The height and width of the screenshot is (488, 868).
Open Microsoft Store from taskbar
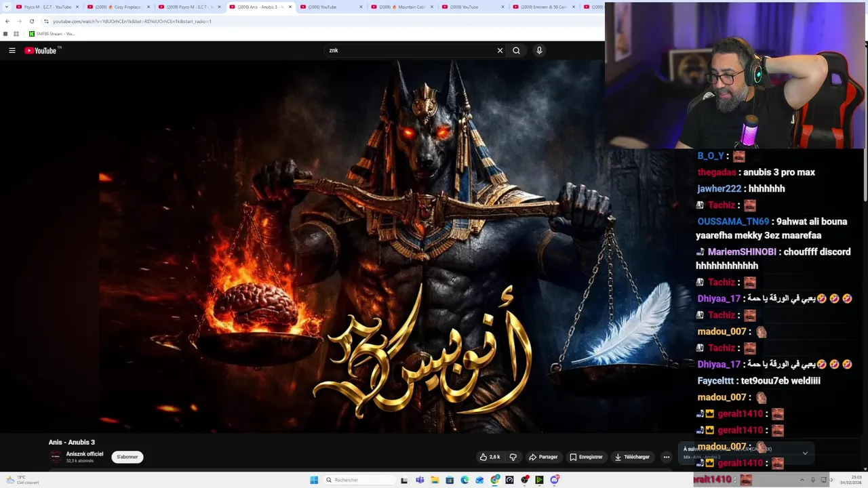(450, 480)
